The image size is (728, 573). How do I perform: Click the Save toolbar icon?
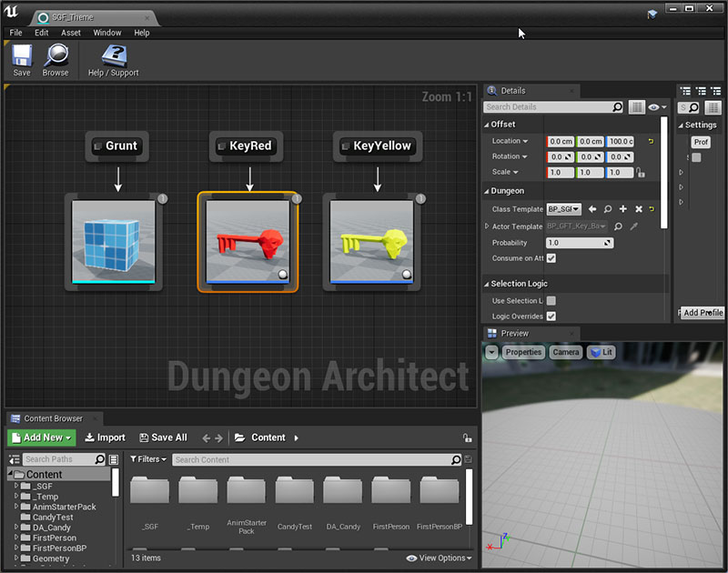click(x=22, y=60)
